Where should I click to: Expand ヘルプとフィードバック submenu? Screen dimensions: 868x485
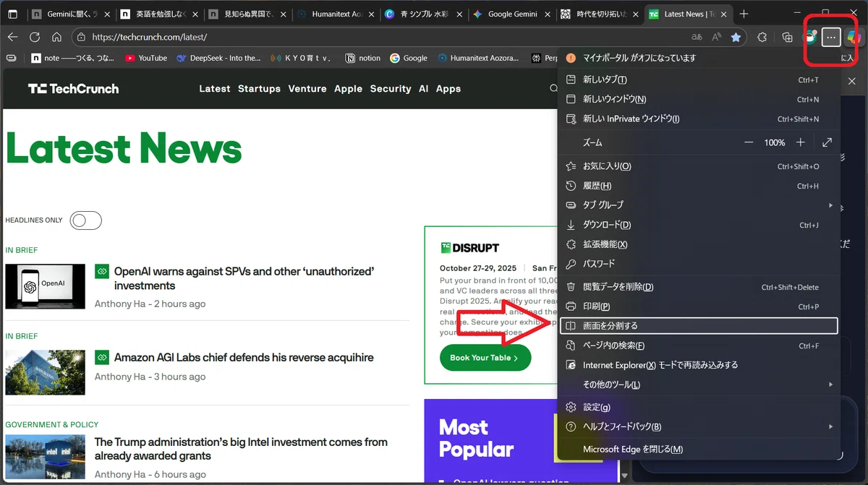pyautogui.click(x=699, y=426)
